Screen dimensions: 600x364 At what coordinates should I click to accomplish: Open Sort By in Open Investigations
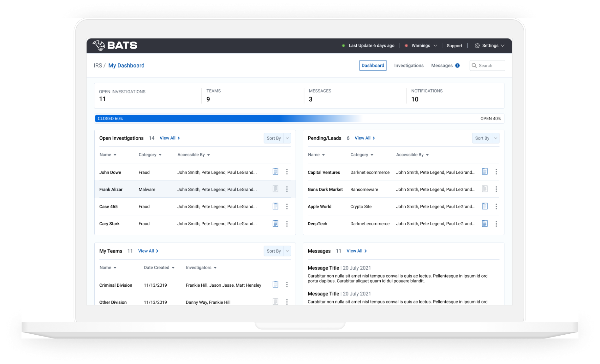pos(277,138)
